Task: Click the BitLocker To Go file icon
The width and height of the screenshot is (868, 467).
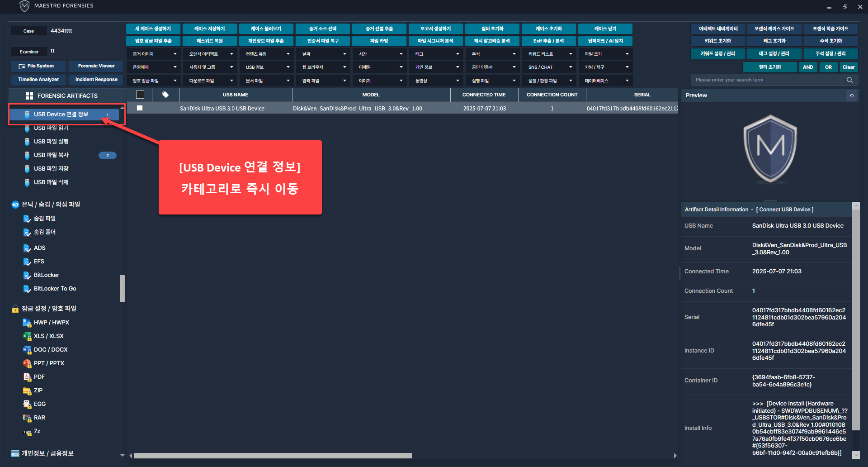Action: (27, 289)
